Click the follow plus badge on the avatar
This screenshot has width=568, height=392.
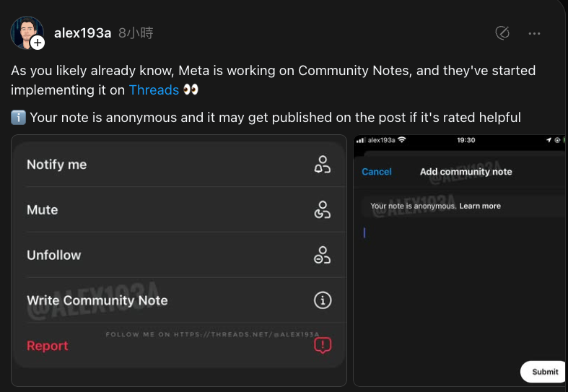tap(38, 43)
